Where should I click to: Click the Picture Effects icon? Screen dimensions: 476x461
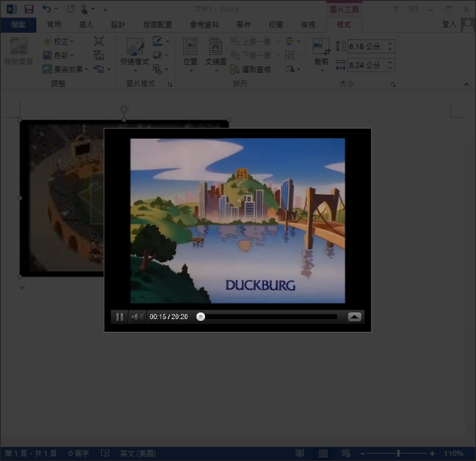click(157, 55)
